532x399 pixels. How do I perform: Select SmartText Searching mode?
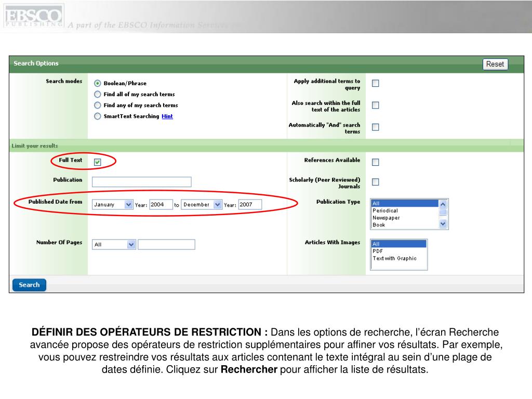pyautogui.click(x=97, y=116)
